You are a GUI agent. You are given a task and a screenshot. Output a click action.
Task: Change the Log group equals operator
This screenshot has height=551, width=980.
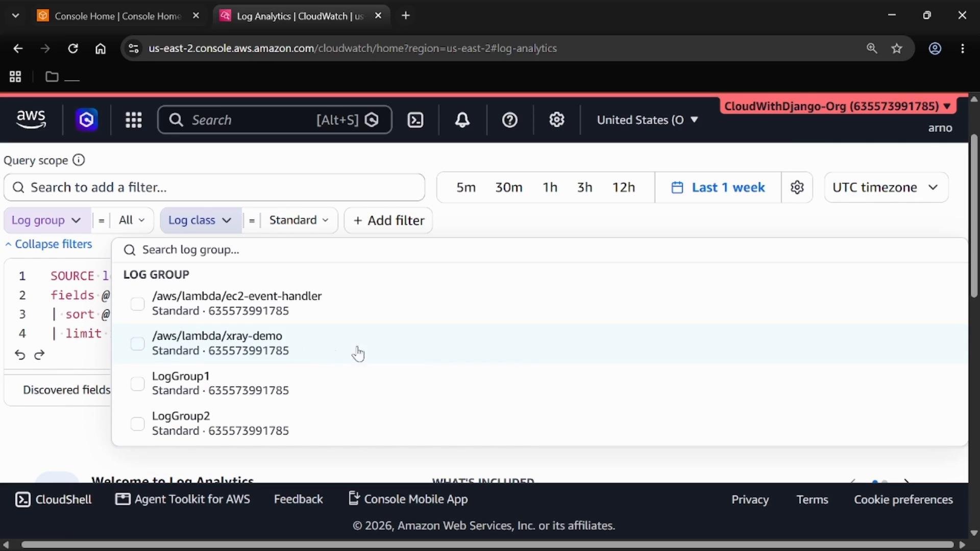coord(101,220)
